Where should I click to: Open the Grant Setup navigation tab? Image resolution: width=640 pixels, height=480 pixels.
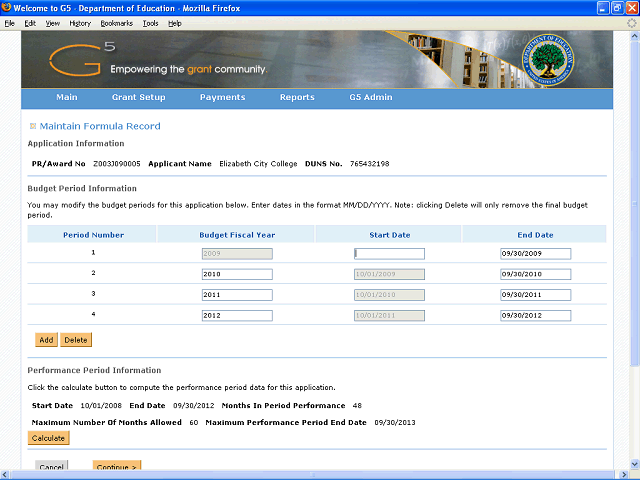[x=139, y=97]
